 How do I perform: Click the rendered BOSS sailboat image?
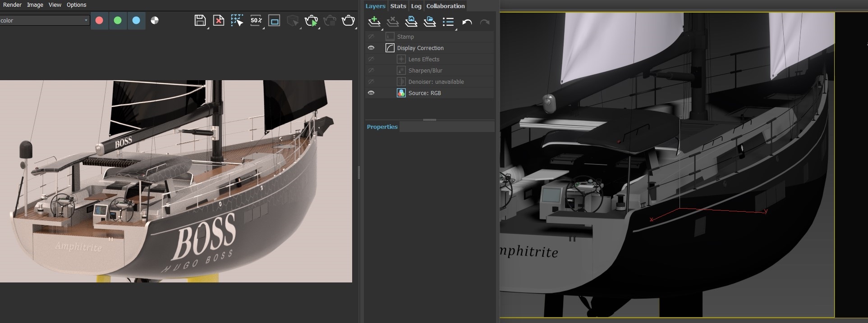[x=176, y=182]
